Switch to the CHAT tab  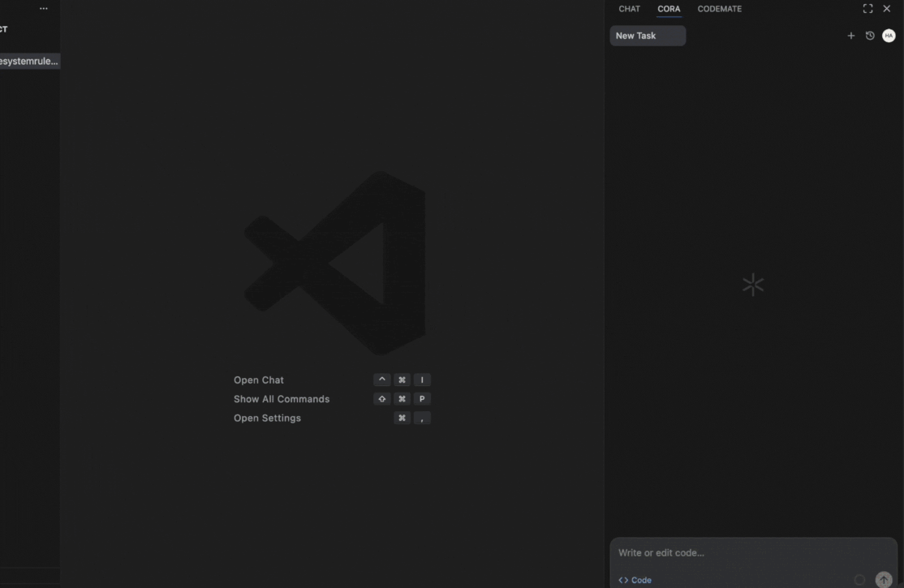[x=629, y=9]
